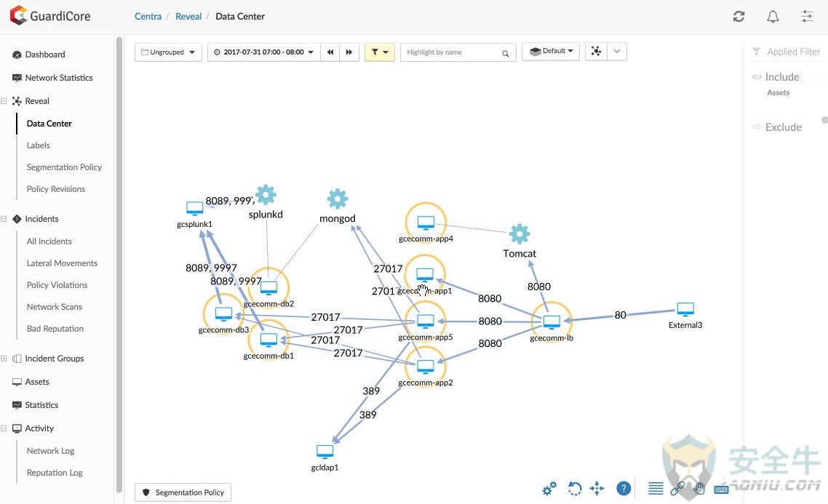
Task: Open All Incidents
Action: coord(49,241)
